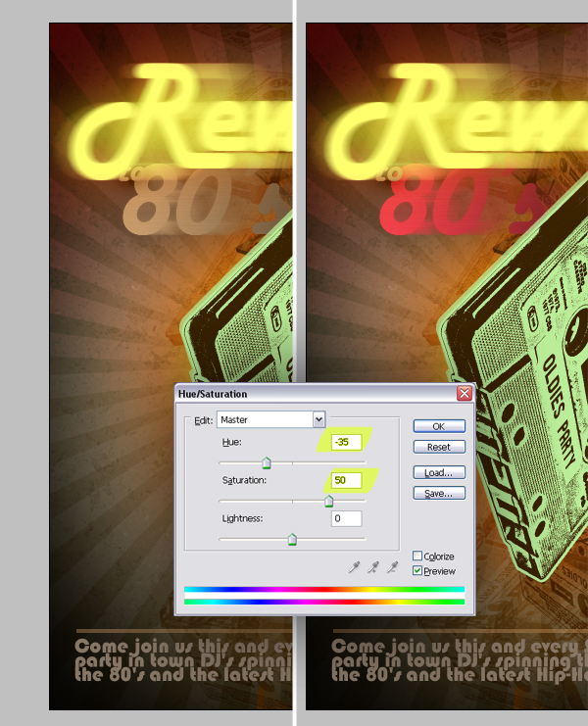Click the upper color spectrum bar
Image resolution: width=588 pixels, height=726 pixels.
coord(323,590)
